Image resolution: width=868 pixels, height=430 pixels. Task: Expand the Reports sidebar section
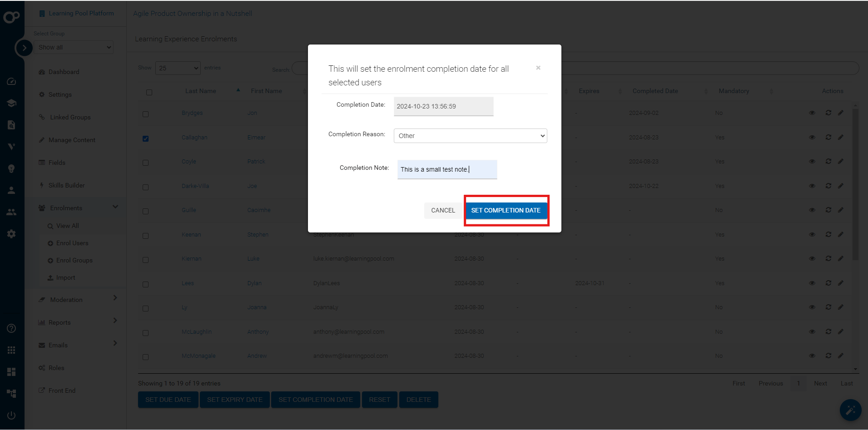click(60, 322)
